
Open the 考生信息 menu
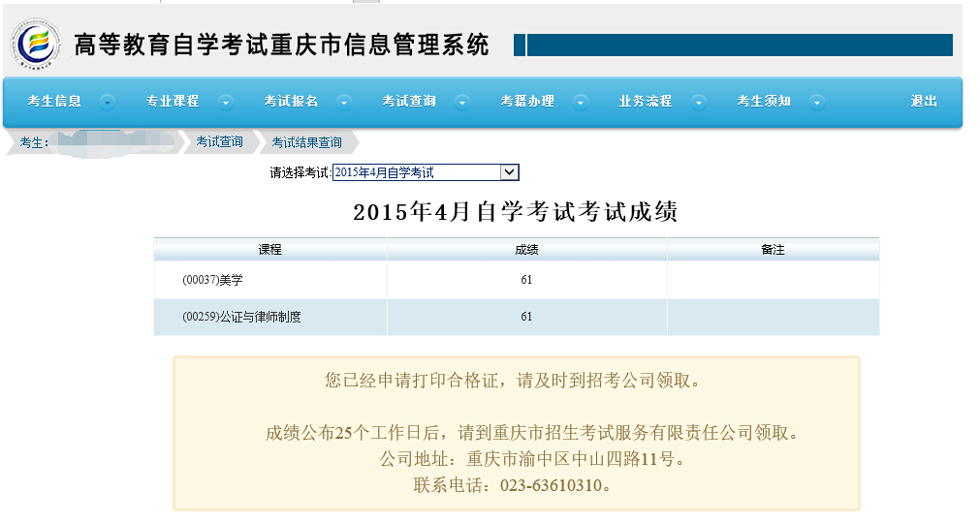point(54,102)
